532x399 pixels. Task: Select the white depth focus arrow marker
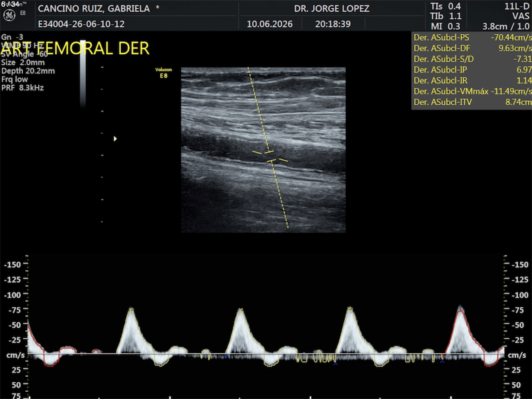115,139
